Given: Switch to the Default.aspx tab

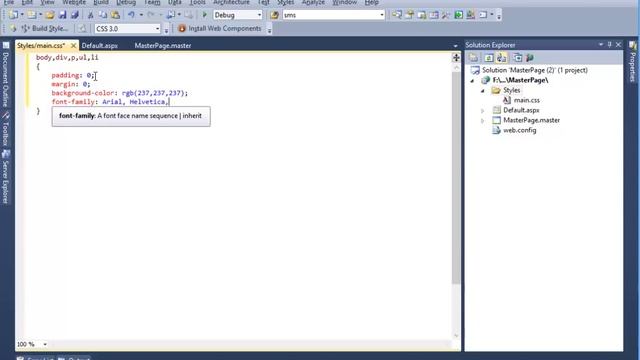Looking at the screenshot, I should [100, 46].
